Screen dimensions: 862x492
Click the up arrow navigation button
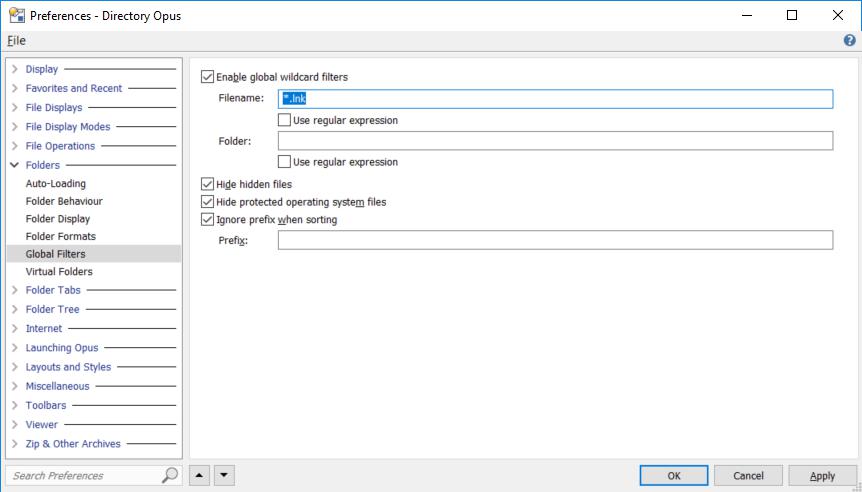199,476
